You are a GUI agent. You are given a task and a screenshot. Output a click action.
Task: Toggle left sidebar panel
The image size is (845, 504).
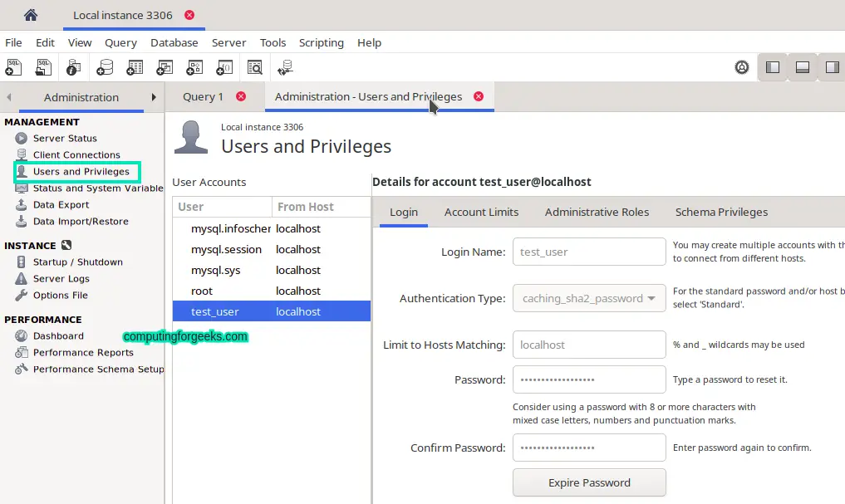pyautogui.click(x=773, y=67)
